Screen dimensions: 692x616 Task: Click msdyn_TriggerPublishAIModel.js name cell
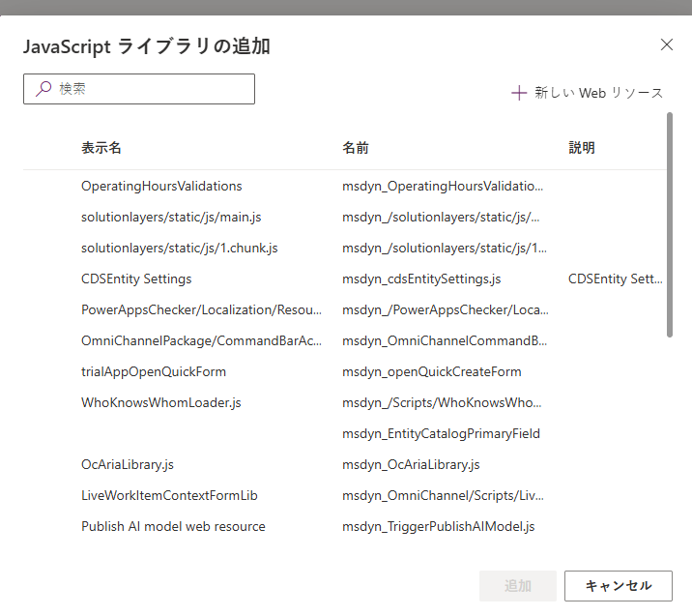point(438,526)
